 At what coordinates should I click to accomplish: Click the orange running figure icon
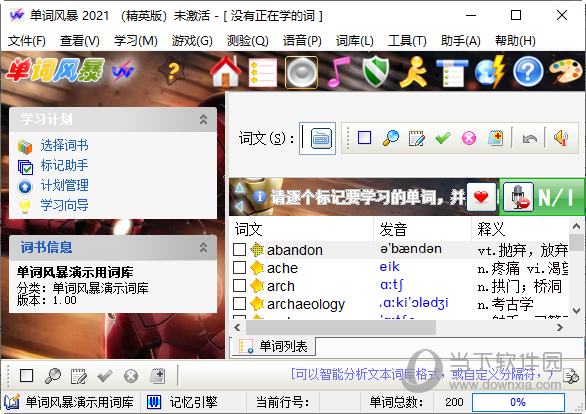(413, 72)
